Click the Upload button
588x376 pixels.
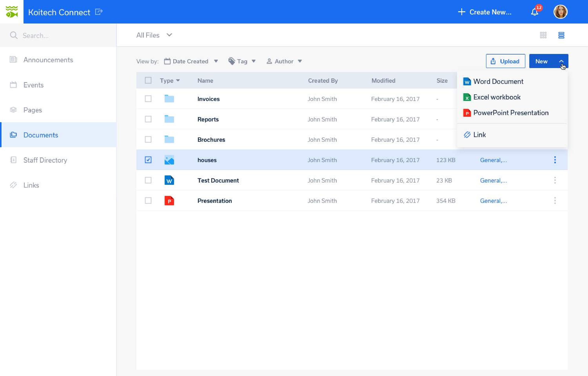click(505, 61)
